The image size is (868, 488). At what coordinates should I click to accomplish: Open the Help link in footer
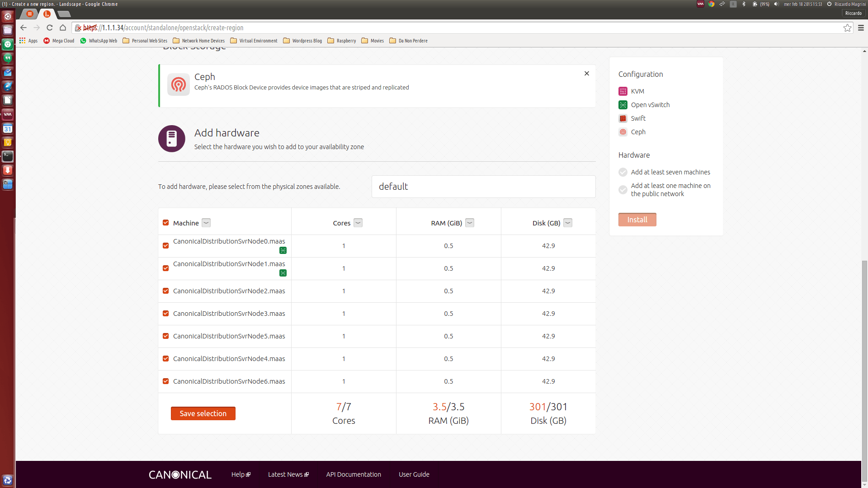click(x=241, y=474)
